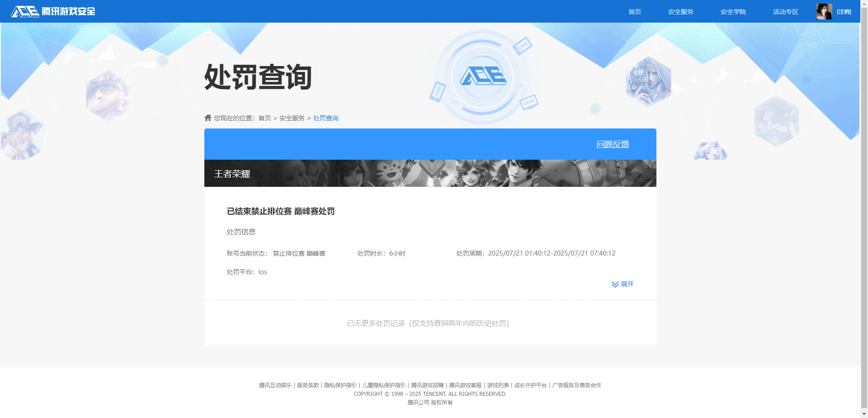This screenshot has width=868, height=418.
Task: Open the 问题反馈 feedback link
Action: [612, 144]
